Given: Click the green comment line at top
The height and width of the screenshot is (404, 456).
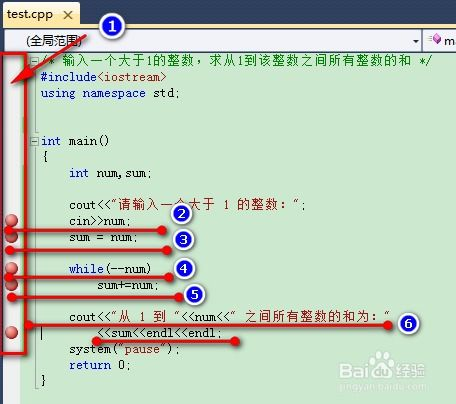Looking at the screenshot, I should pyautogui.click(x=237, y=61).
